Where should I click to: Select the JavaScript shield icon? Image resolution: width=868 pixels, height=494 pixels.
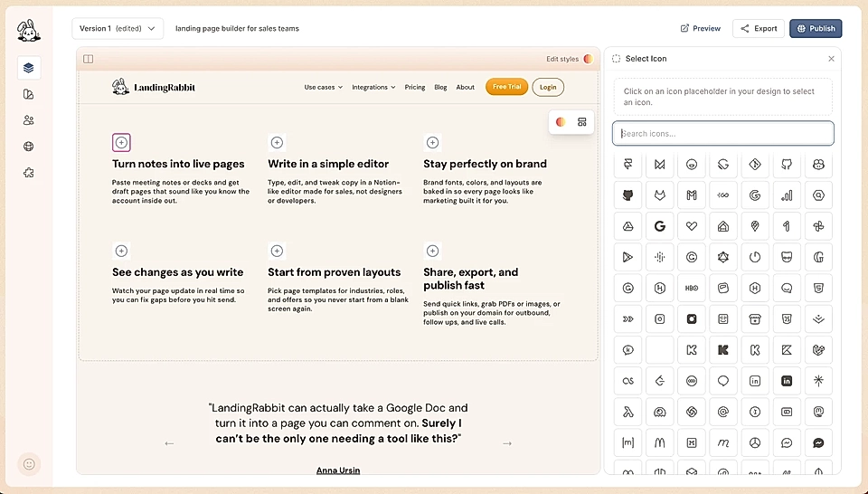coord(787,319)
